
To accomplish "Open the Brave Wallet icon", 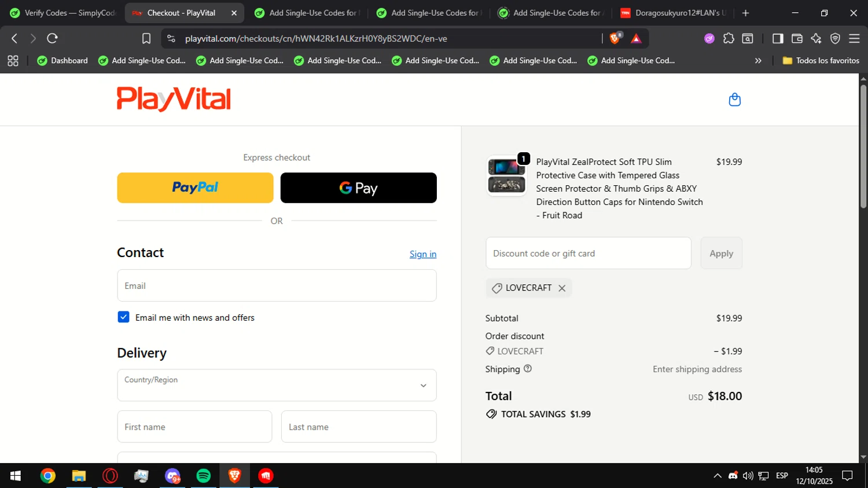I will (x=797, y=38).
